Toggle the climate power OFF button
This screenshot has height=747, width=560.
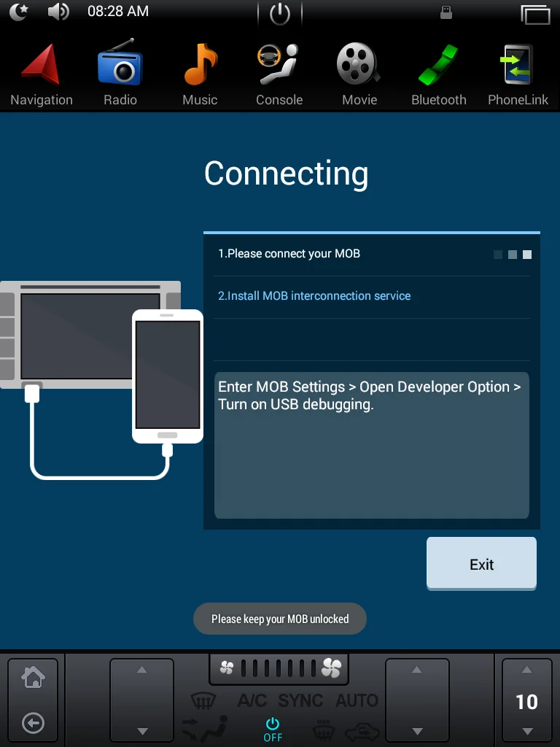click(x=273, y=729)
